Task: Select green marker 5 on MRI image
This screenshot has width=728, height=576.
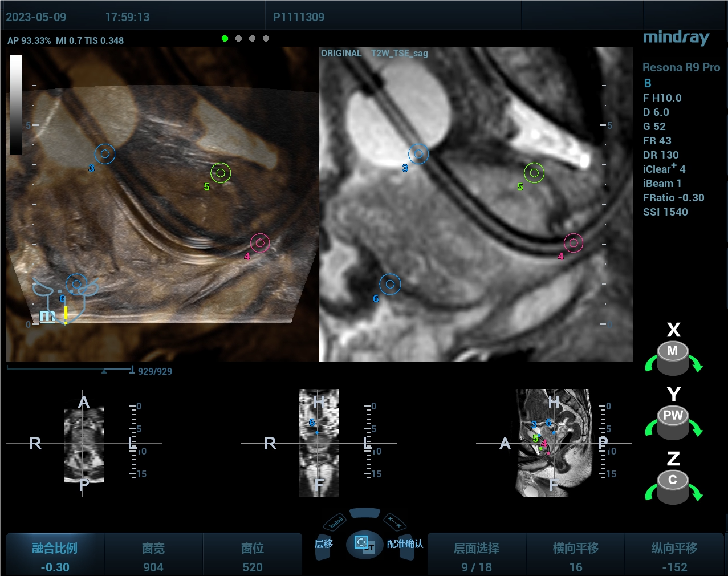Action: 534,173
